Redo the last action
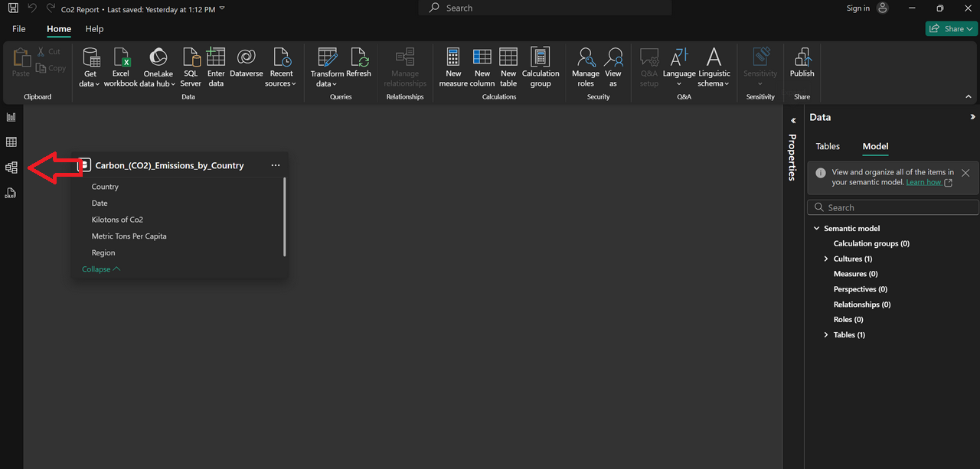980x469 pixels. pyautogui.click(x=51, y=8)
